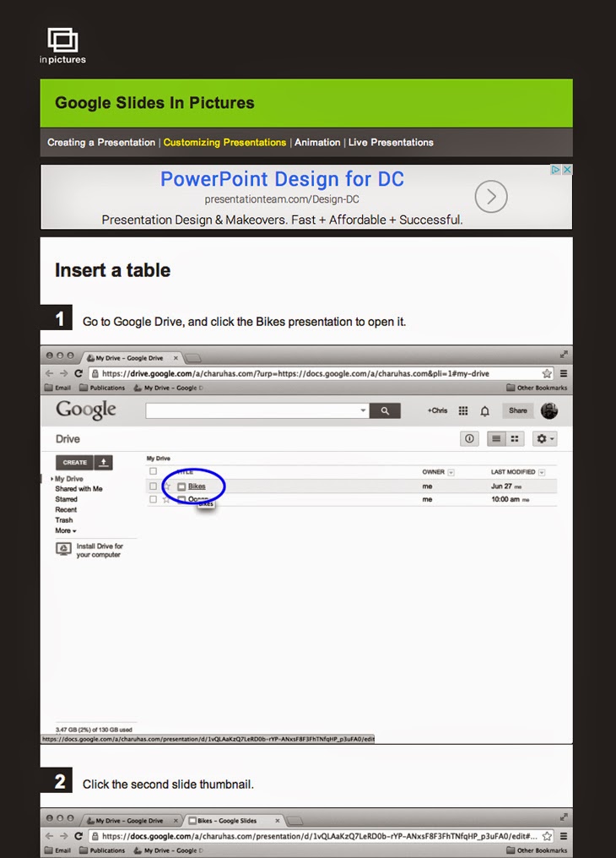Close the ad with the X icon

[x=567, y=170]
